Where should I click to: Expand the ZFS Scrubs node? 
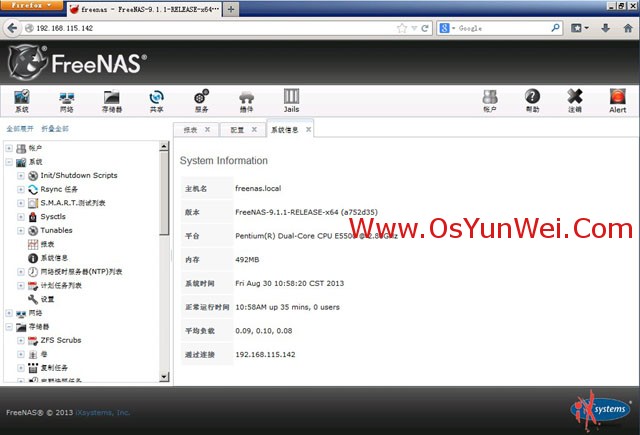[20, 340]
